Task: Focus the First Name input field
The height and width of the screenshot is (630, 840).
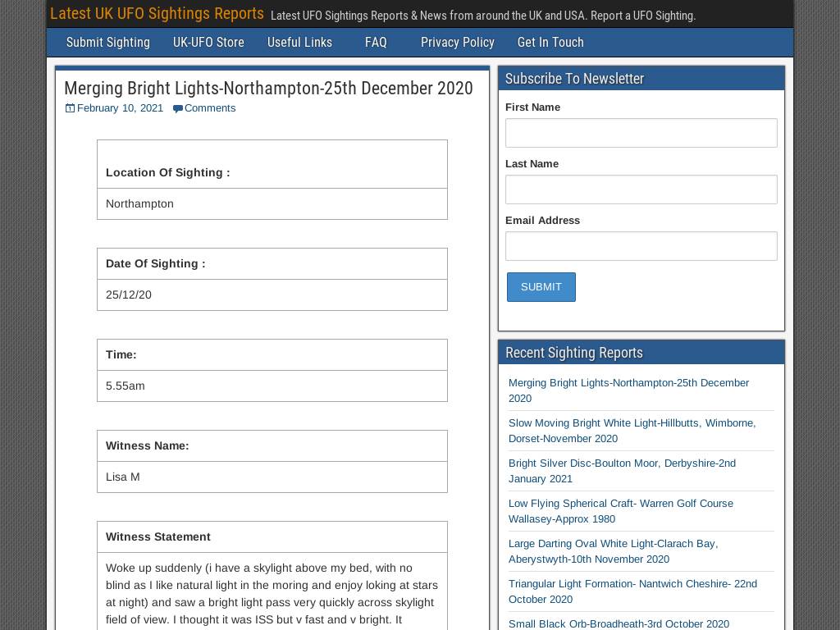Action: 641,133
